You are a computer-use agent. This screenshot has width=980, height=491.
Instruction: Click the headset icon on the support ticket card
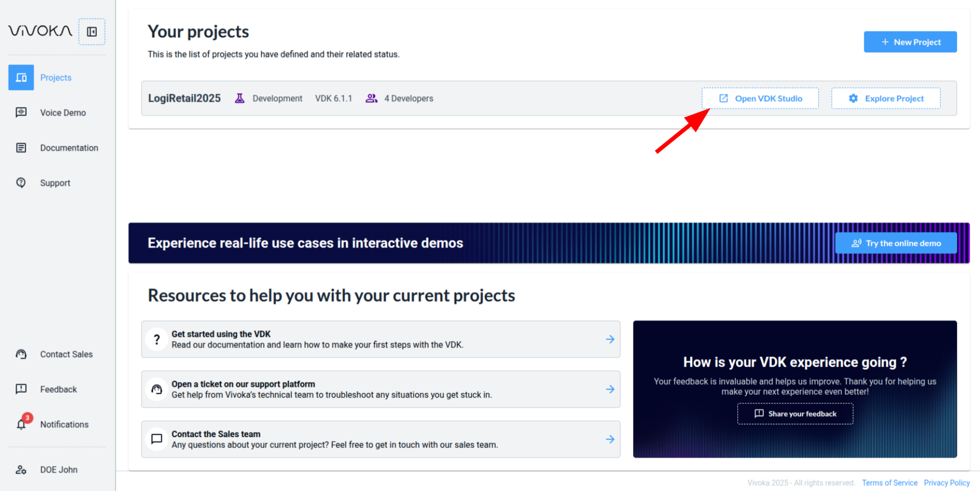[157, 389]
